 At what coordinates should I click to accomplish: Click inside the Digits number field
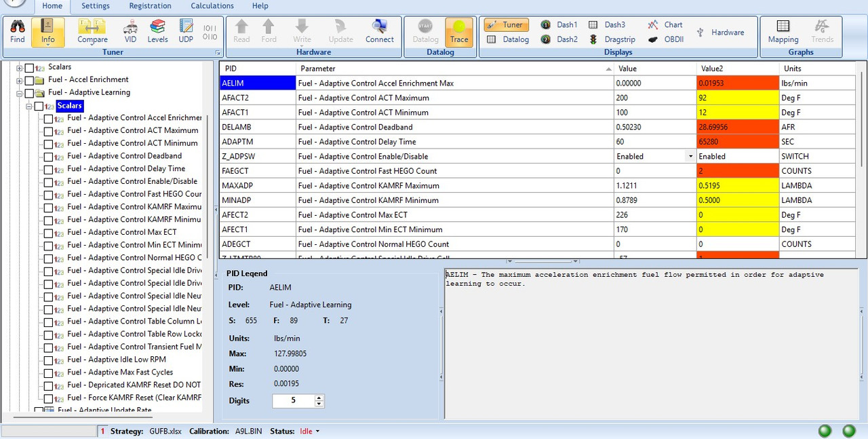point(294,401)
